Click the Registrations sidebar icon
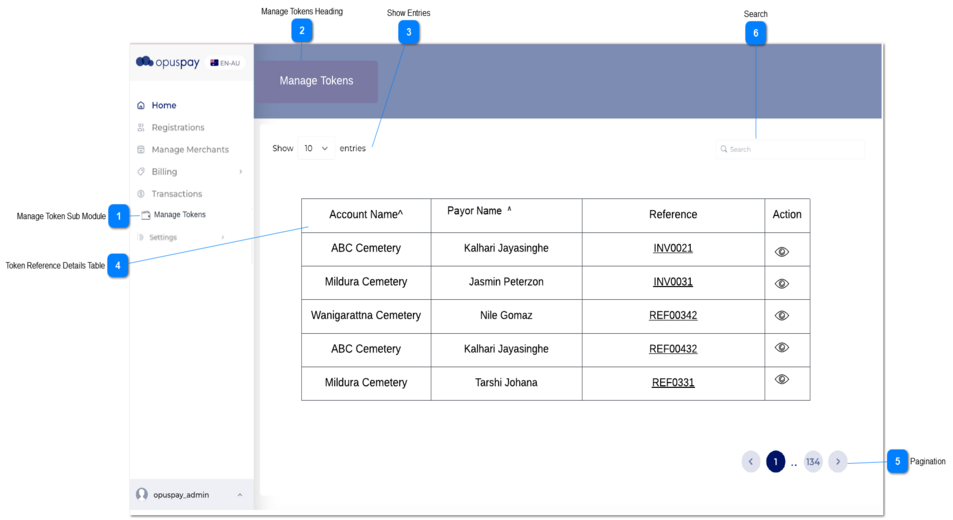The height and width of the screenshot is (520, 953). 141,128
